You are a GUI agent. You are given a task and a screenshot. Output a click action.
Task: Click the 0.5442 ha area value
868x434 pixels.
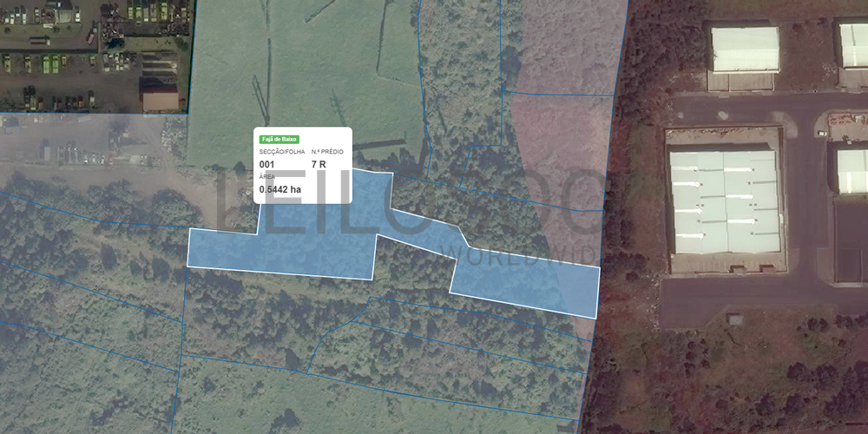pos(280,189)
